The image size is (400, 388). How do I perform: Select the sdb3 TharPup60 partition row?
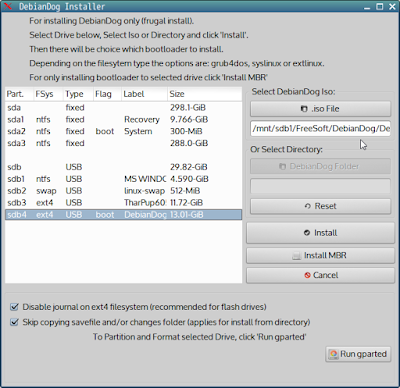(x=123, y=203)
